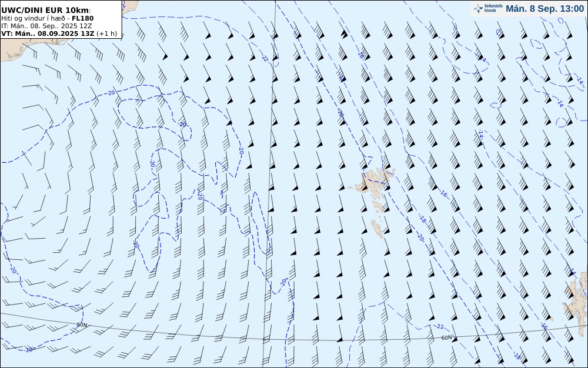Click the 60N label on the western latitude line
Screen dimensions: 588x368
pyautogui.click(x=82, y=324)
